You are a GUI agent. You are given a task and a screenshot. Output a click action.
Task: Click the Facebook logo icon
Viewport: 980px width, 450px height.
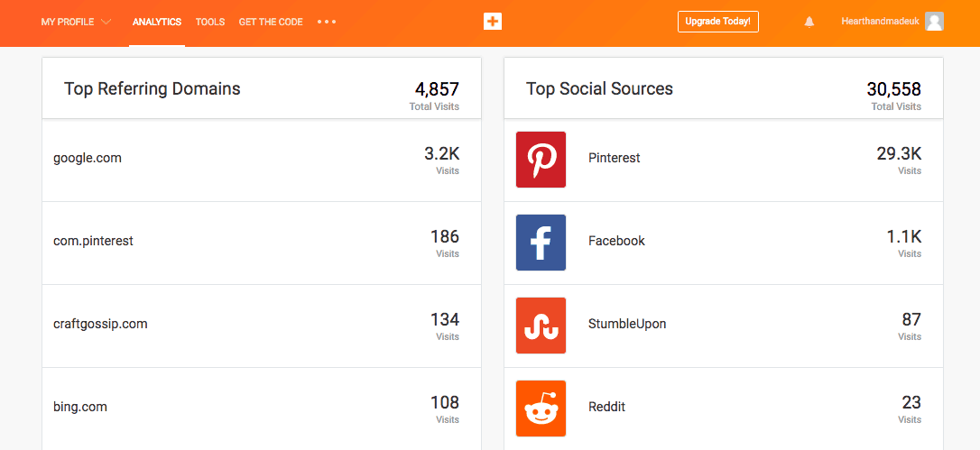[x=541, y=243]
